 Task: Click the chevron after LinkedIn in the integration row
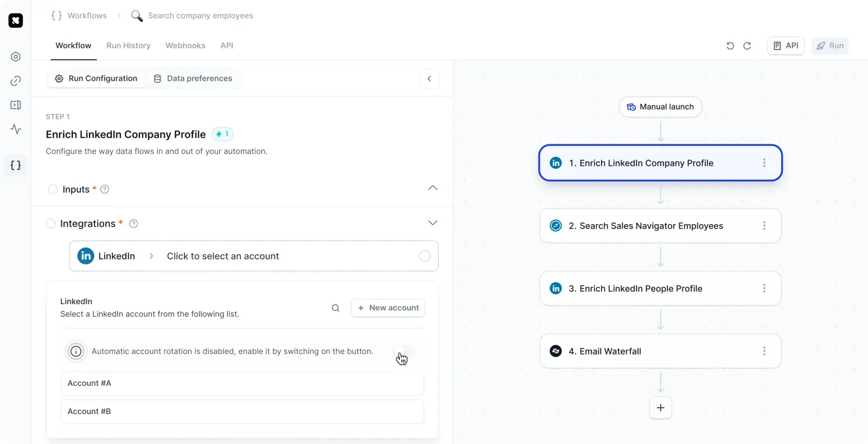point(151,256)
